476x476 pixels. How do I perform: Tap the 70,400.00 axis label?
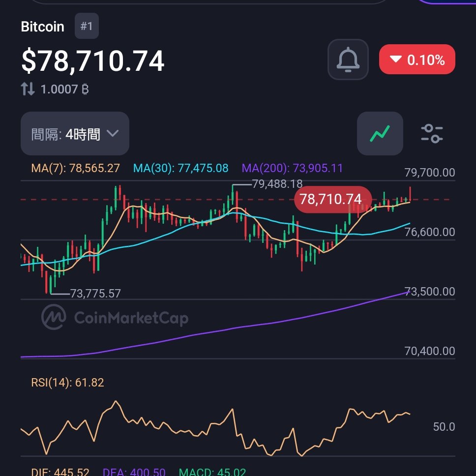(x=430, y=351)
